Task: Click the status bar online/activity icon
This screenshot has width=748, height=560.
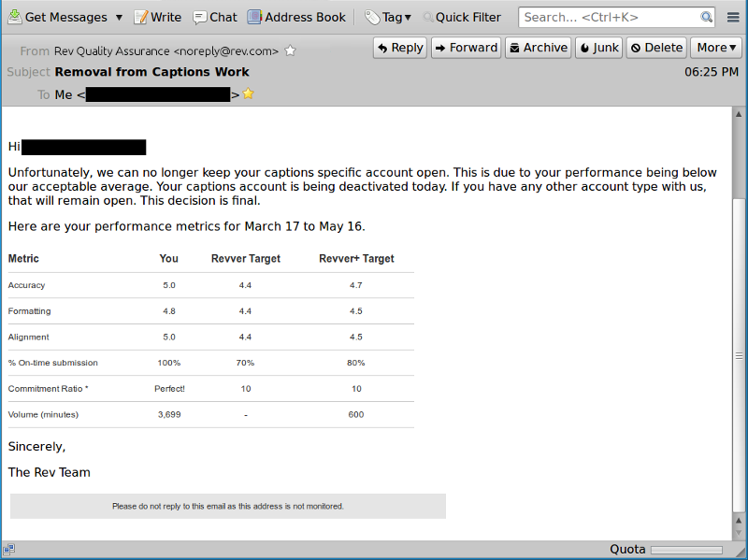Action: pyautogui.click(x=9, y=550)
